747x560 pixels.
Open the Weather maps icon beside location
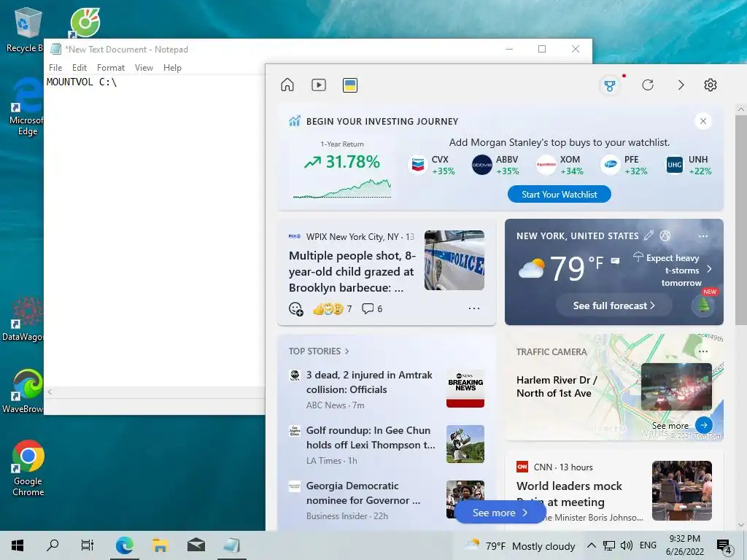665,236
